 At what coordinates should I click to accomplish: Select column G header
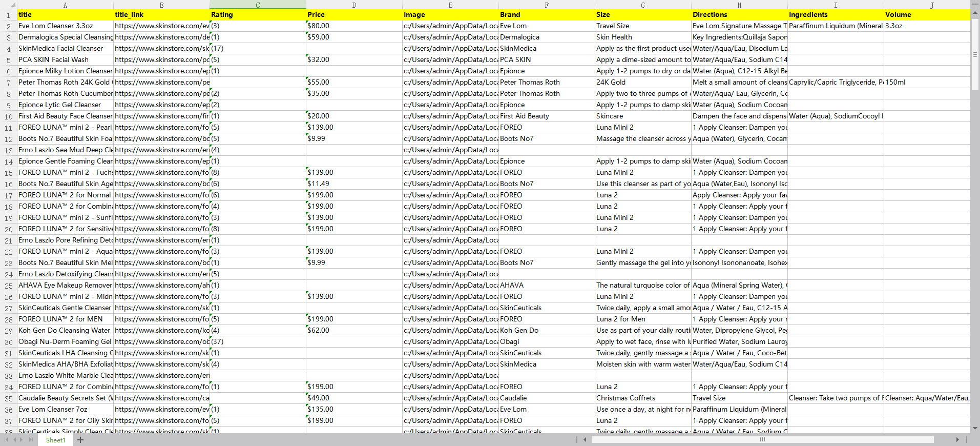(643, 5)
